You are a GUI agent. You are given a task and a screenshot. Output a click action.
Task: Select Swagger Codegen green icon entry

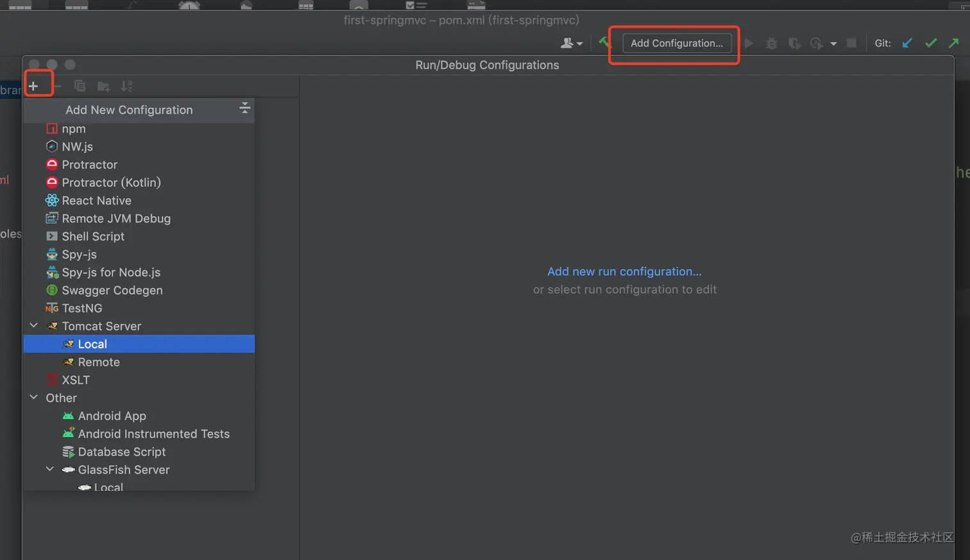coord(139,290)
